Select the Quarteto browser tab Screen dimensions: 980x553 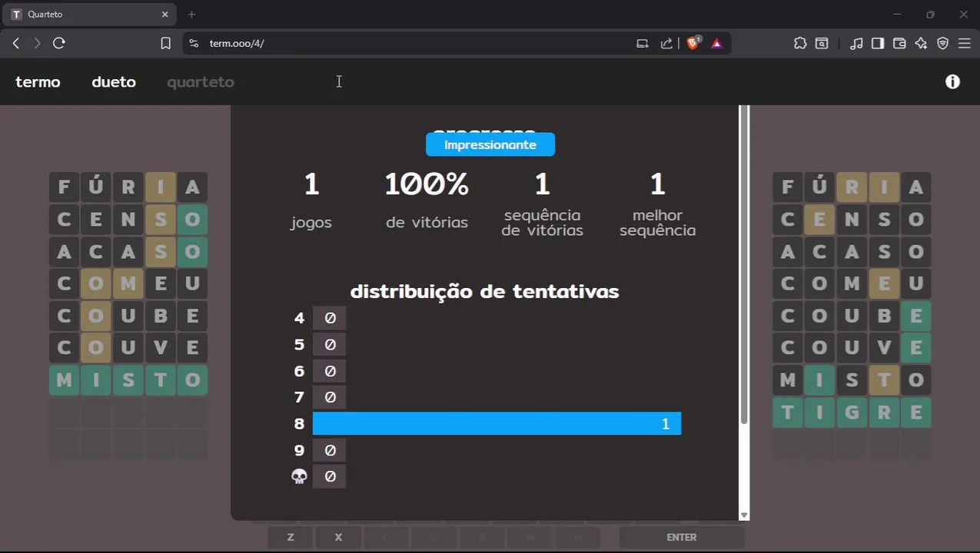click(90, 15)
